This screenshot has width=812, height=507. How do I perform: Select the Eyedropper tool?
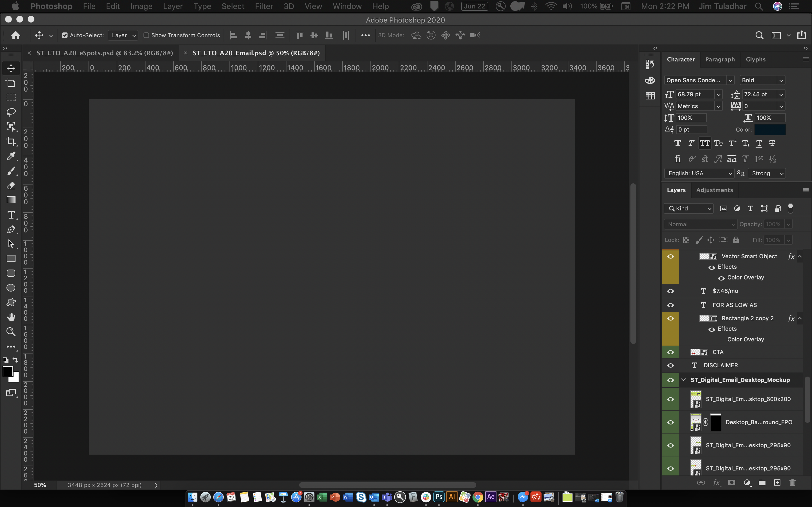(x=11, y=157)
